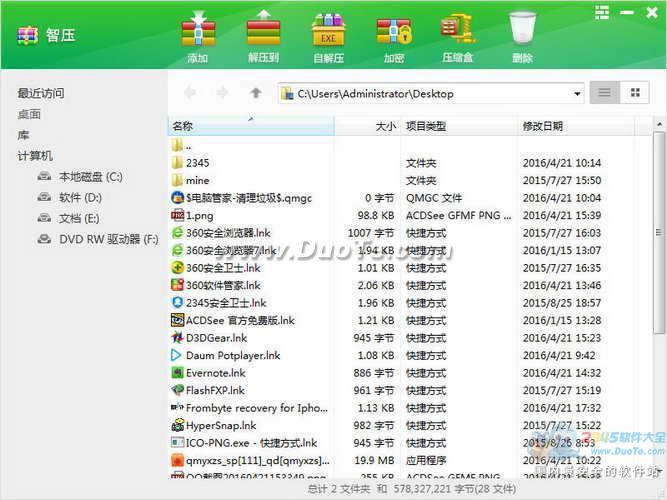Select the qmyxzs_sp[111]_qd[qmyxzs] application
The height and width of the screenshot is (500, 667).
click(250, 460)
